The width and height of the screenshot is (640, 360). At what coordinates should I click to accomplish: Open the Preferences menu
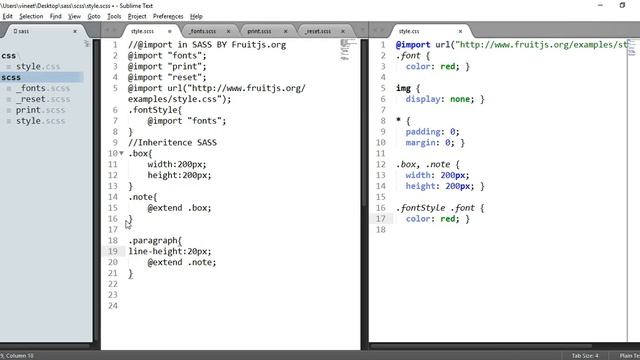[x=168, y=16]
